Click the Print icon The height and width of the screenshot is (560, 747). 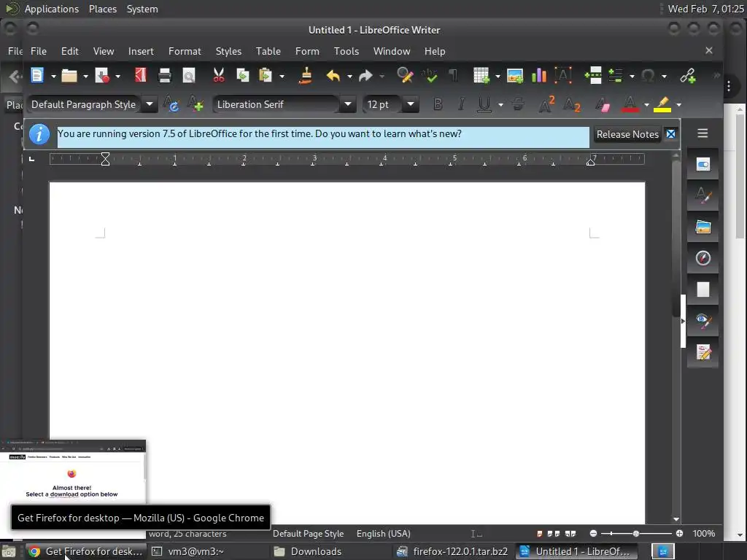point(165,75)
